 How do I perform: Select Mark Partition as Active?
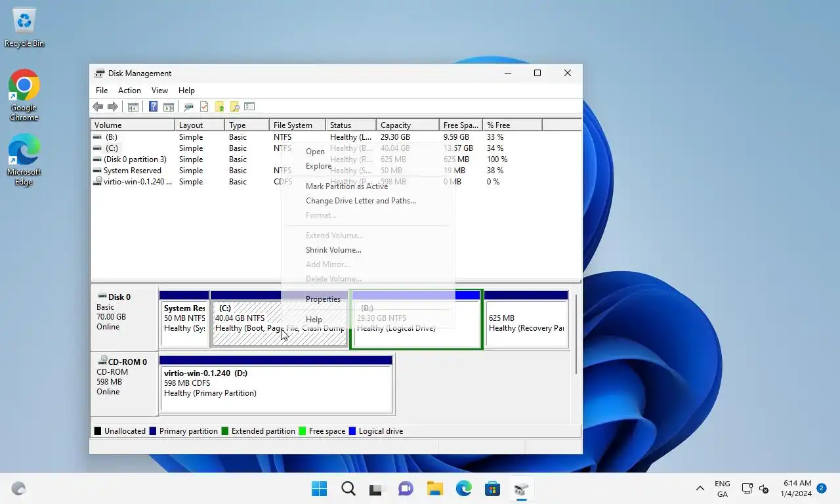[367, 186]
